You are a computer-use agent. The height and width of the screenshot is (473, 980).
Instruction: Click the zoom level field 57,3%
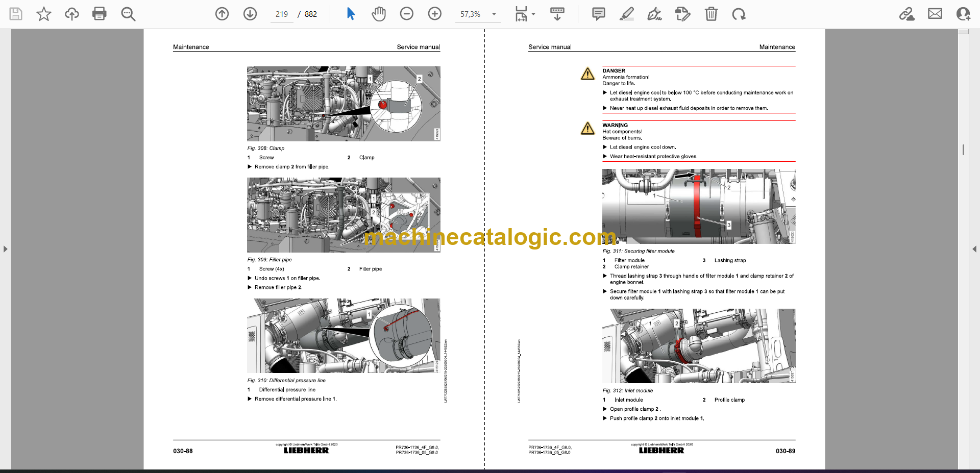[x=471, y=14]
